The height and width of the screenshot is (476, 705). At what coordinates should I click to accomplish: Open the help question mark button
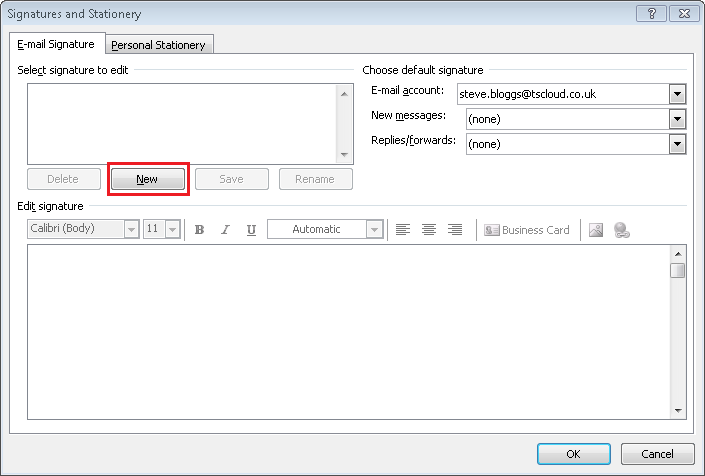[x=651, y=13]
